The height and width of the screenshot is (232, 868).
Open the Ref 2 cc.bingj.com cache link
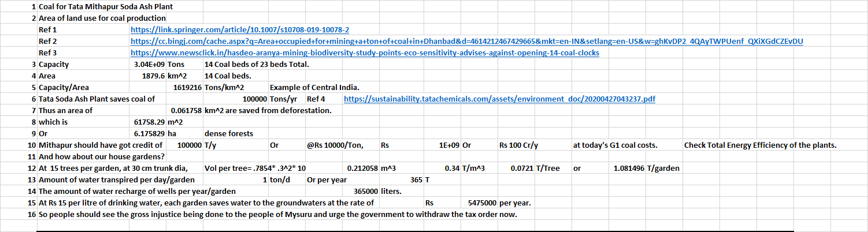(x=467, y=41)
